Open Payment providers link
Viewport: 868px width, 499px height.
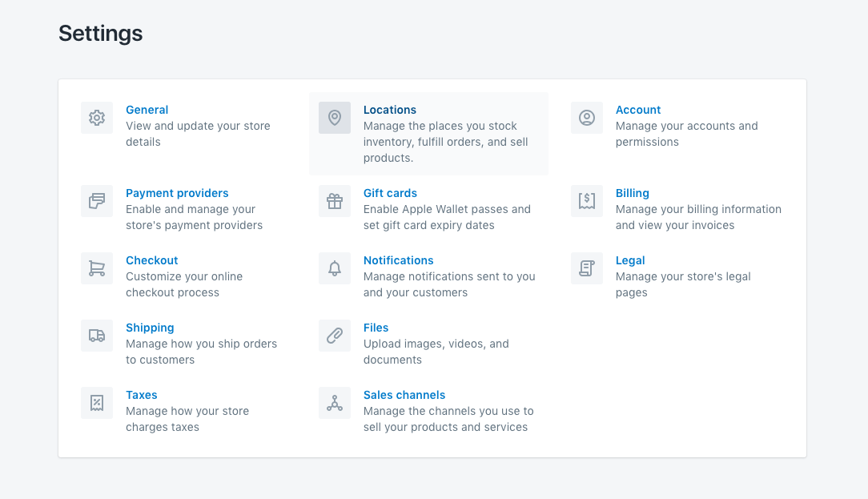tap(177, 193)
